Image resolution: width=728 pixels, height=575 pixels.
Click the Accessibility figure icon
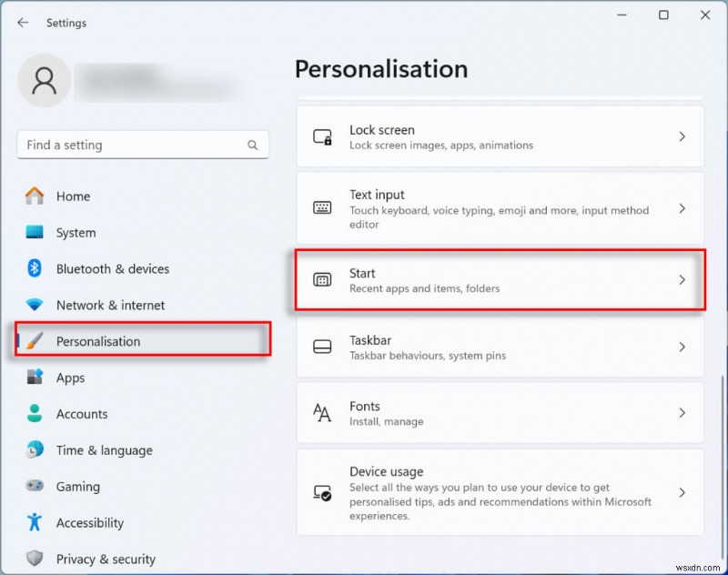click(35, 522)
